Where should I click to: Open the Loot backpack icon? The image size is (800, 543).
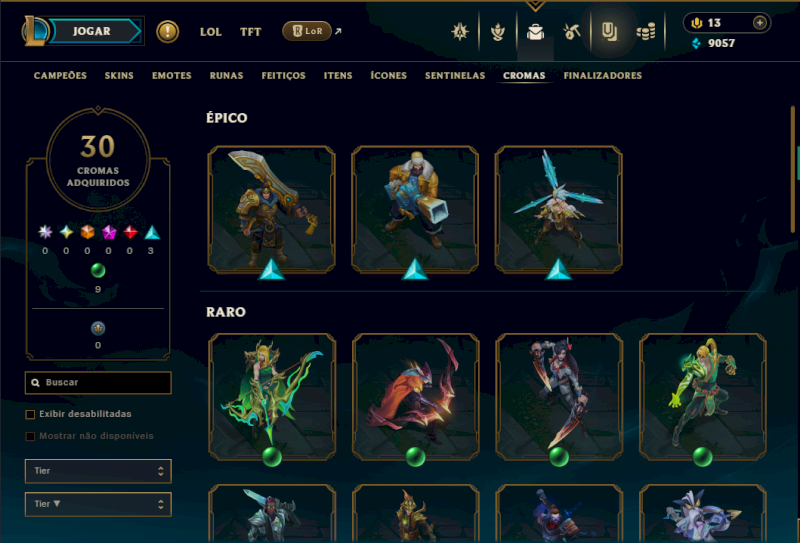tap(535, 32)
